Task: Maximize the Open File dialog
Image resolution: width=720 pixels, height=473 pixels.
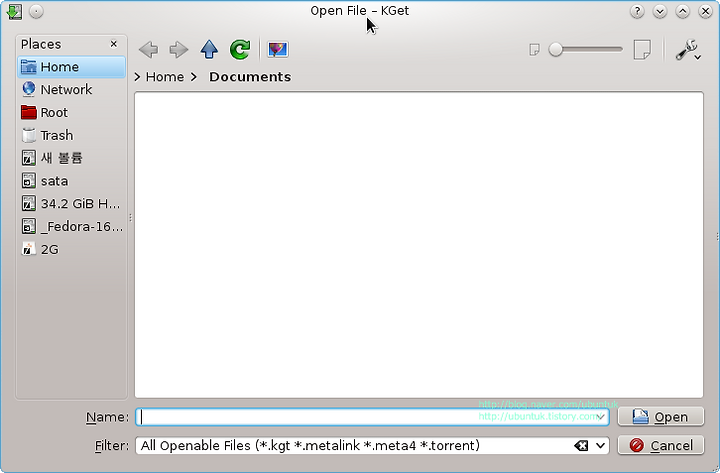Action: pos(683,11)
